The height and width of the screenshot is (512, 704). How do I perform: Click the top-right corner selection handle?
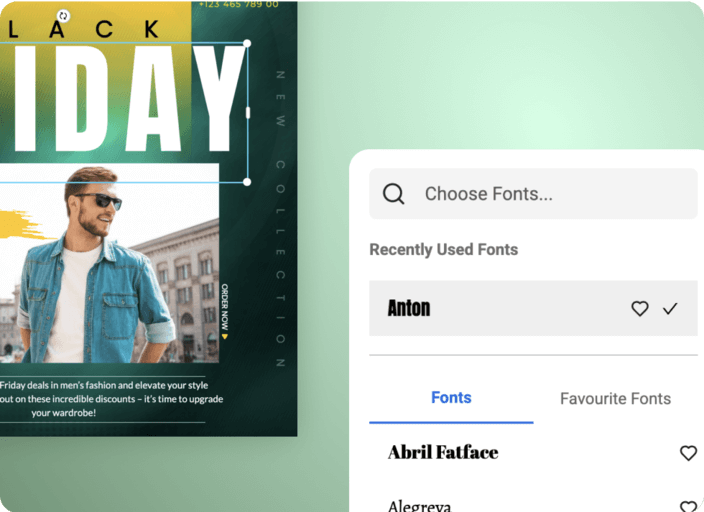point(247,43)
